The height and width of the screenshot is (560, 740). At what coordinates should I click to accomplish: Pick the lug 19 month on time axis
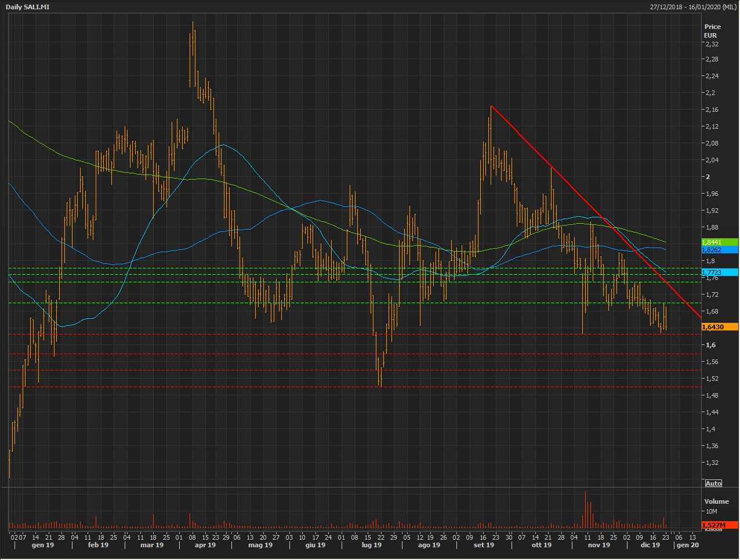[x=372, y=545]
